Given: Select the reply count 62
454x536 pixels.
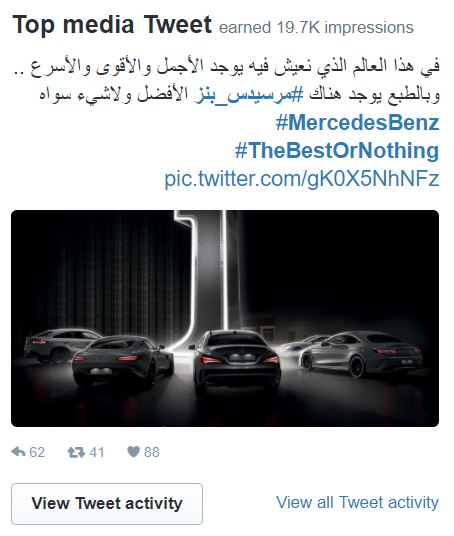Looking at the screenshot, I should pos(37,452).
